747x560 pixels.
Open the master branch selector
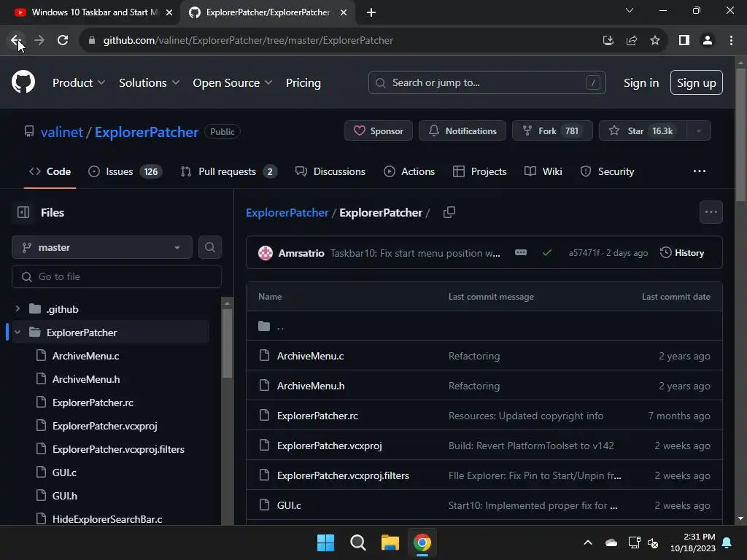tap(102, 247)
